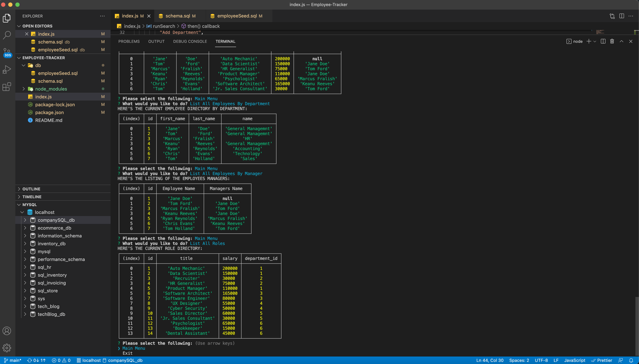Click the errors and warnings counter
This screenshot has height=364, width=639.
coord(61,360)
